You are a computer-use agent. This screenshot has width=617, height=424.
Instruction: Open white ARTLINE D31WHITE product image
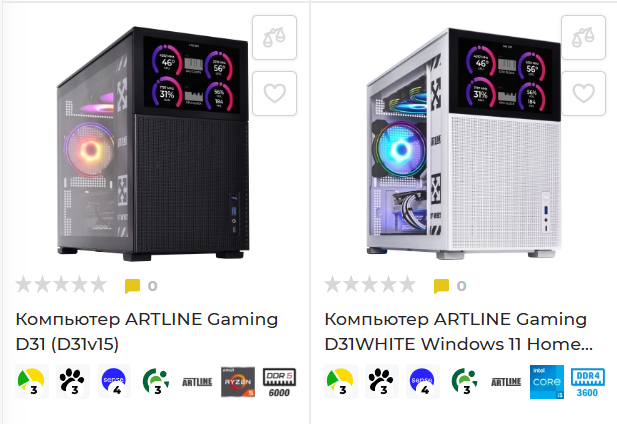[x=463, y=144]
